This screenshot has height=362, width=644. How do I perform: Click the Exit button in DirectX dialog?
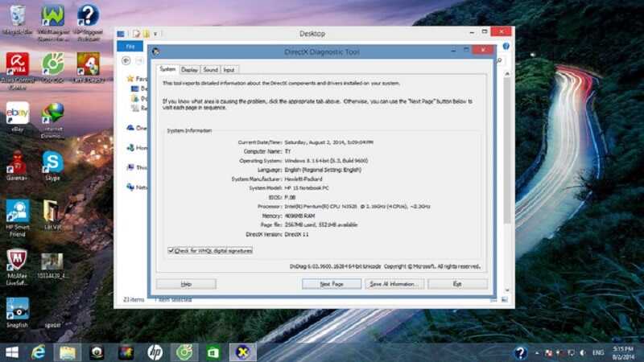[x=457, y=284]
